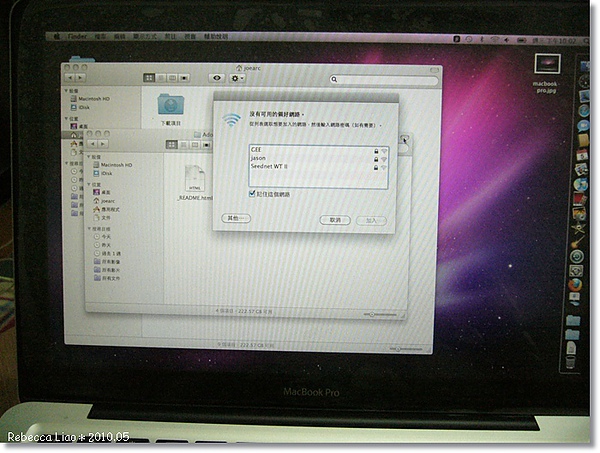Collapse 位置 section in front Finder sidebar
The width and height of the screenshot is (600, 453).
click(89, 184)
